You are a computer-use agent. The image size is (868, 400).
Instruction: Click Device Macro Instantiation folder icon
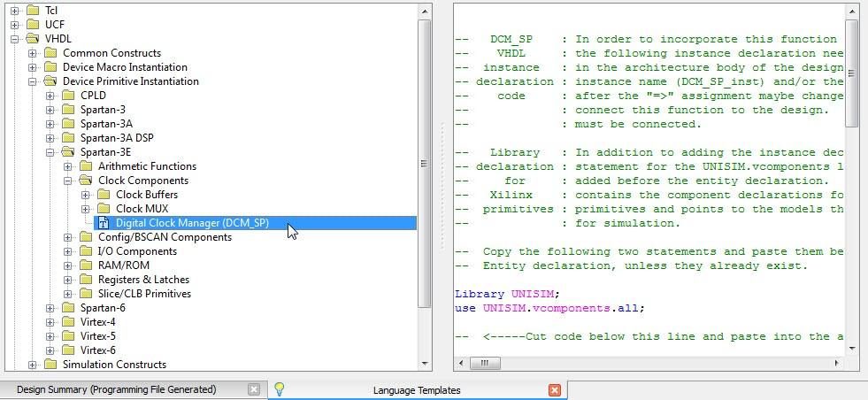pos(50,67)
